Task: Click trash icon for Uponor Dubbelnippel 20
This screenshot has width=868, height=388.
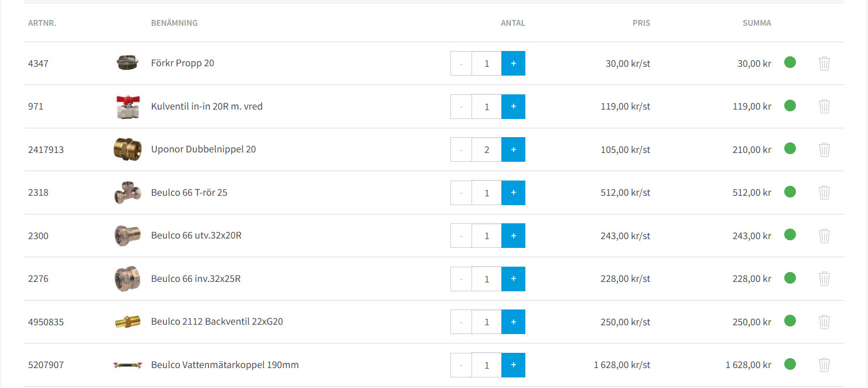Action: [824, 149]
